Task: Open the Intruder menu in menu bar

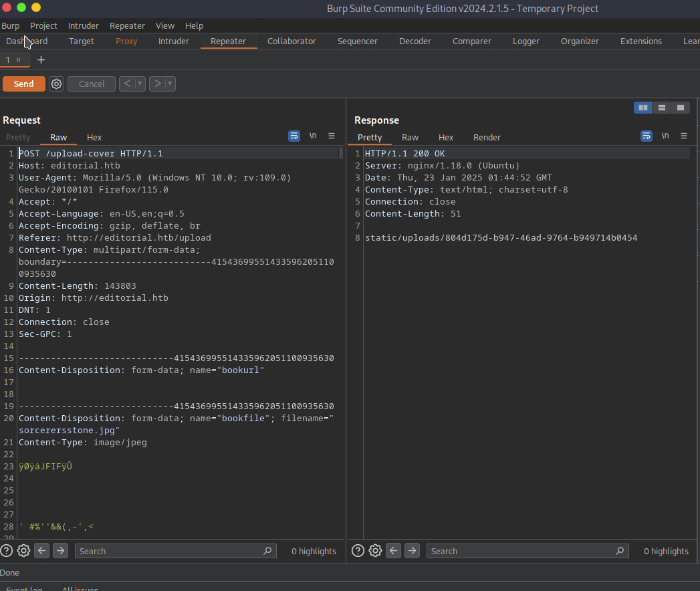Action: 83,25
